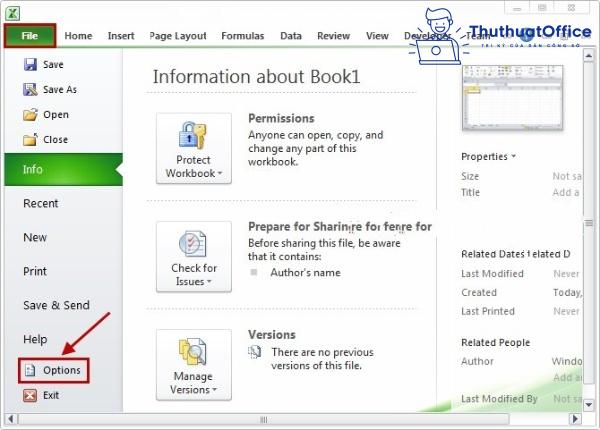The height and width of the screenshot is (430, 600).
Task: Click the 'Versions' heading
Action: click(x=272, y=335)
